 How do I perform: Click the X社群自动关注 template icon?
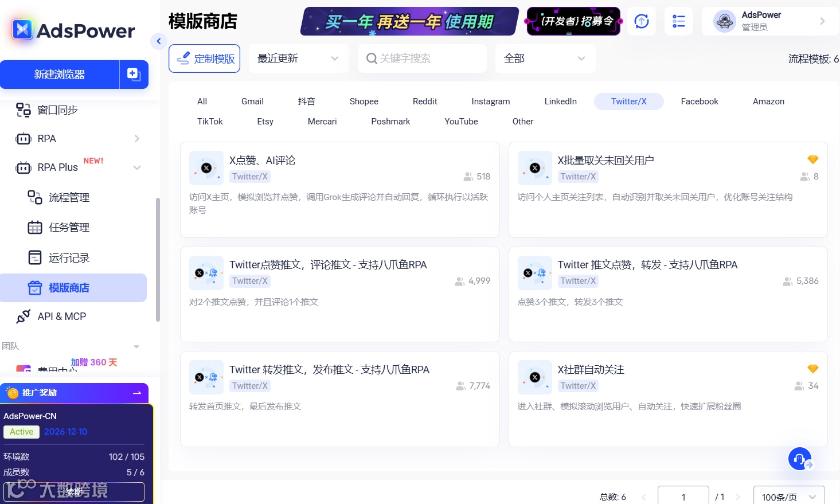[x=535, y=377]
